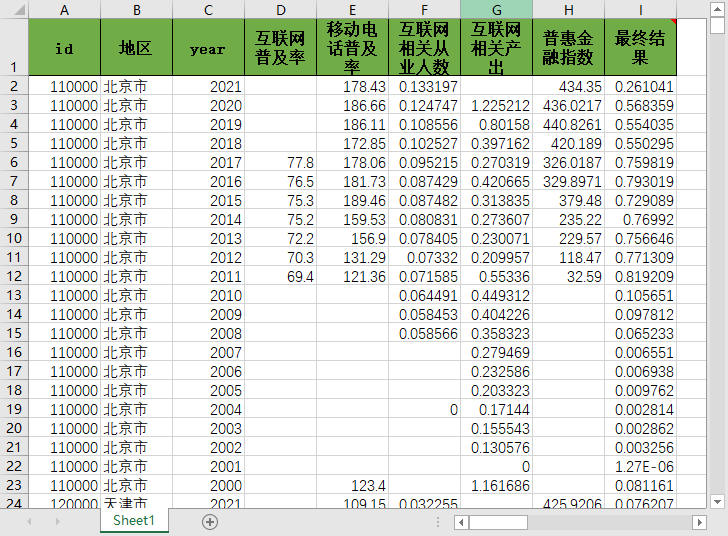Screen dimensions: 728x536
Task: Select cell containing 1.161686
Action: pyautogui.click(x=496, y=486)
